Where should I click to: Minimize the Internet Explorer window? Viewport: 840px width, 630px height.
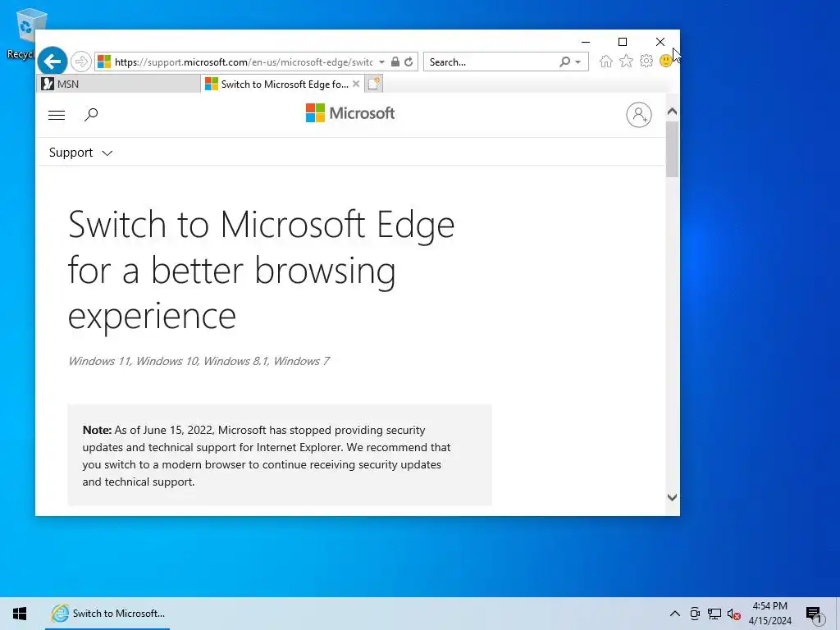point(586,42)
